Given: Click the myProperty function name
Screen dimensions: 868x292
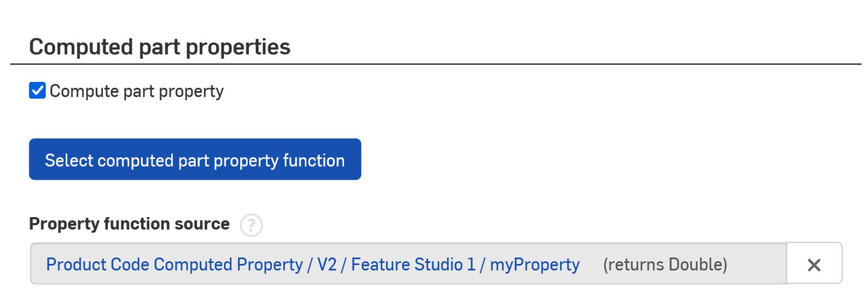Looking at the screenshot, I should coord(534,264).
